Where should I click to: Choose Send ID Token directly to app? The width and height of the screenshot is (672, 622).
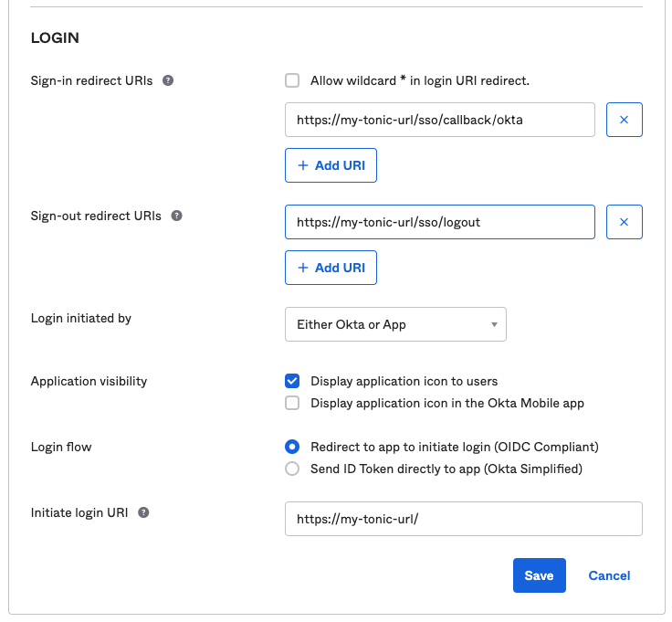(x=292, y=469)
